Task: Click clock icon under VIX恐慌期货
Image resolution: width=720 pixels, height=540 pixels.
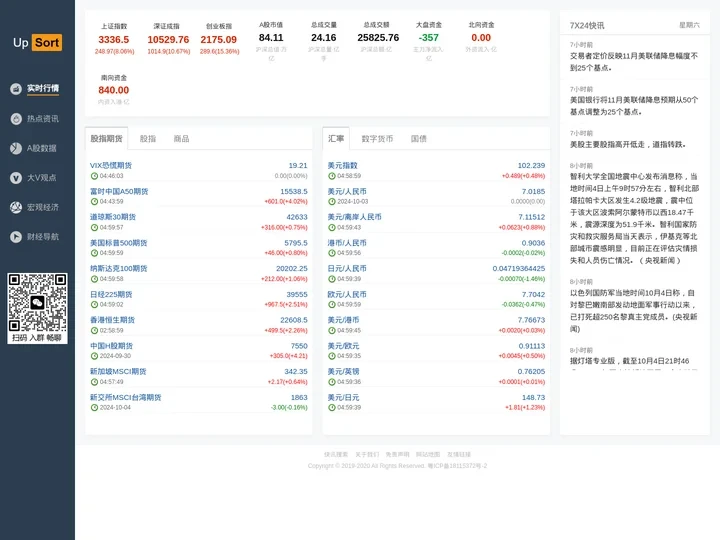Action: (94, 176)
